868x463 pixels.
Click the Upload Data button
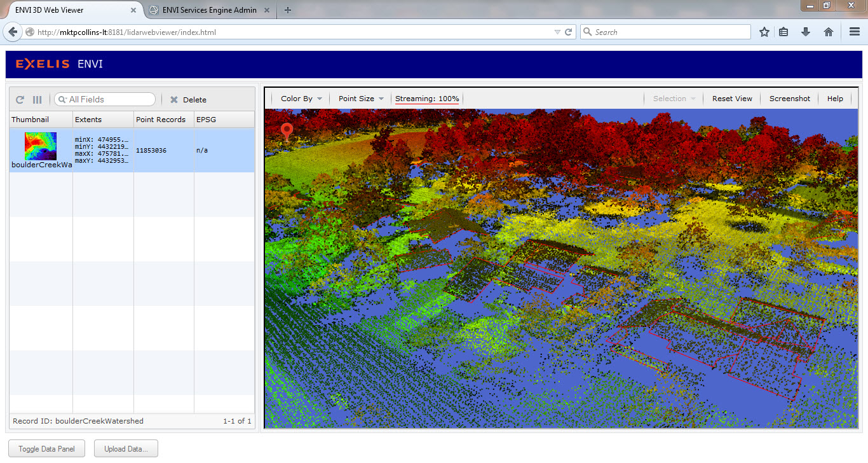[126, 449]
